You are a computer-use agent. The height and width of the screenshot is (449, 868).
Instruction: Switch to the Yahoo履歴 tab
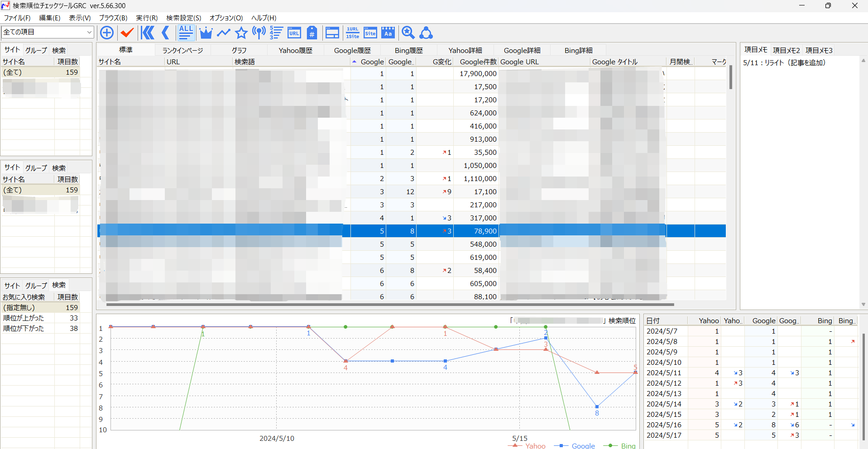[x=295, y=50]
